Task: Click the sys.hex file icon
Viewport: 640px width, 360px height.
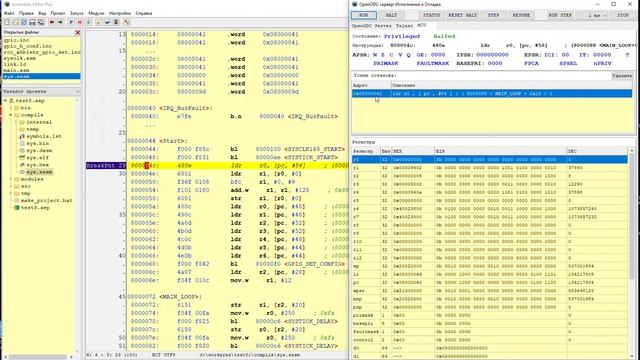Action: coord(22,165)
